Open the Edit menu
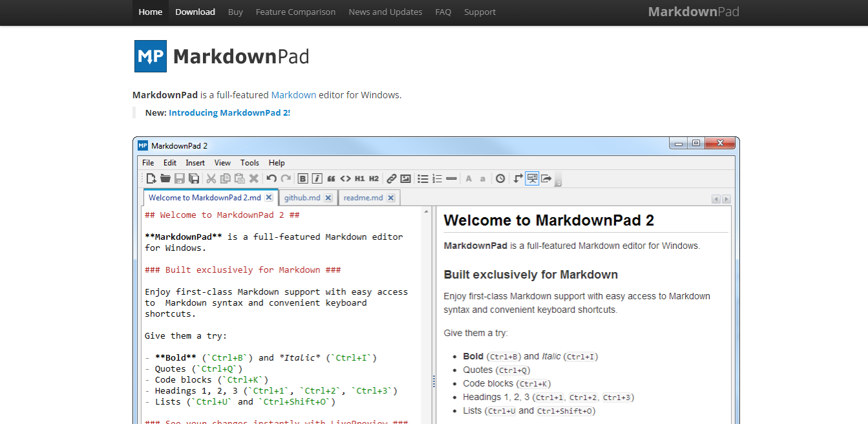The height and width of the screenshot is (424, 868). tap(170, 163)
